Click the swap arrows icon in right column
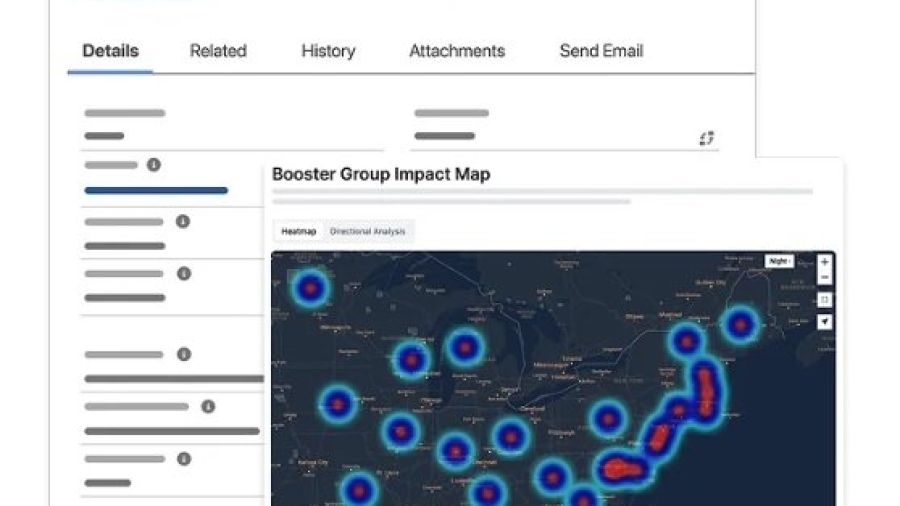 (x=707, y=138)
